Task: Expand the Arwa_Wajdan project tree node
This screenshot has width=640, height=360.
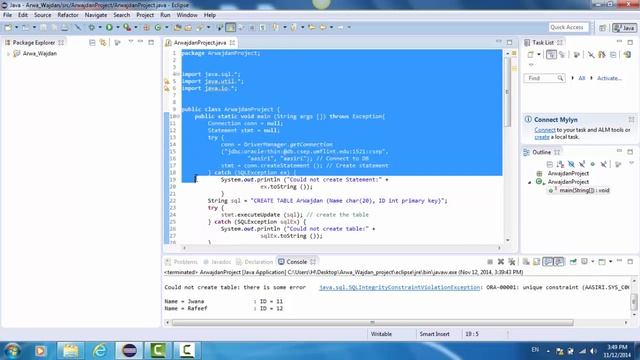Action: pos(8,53)
